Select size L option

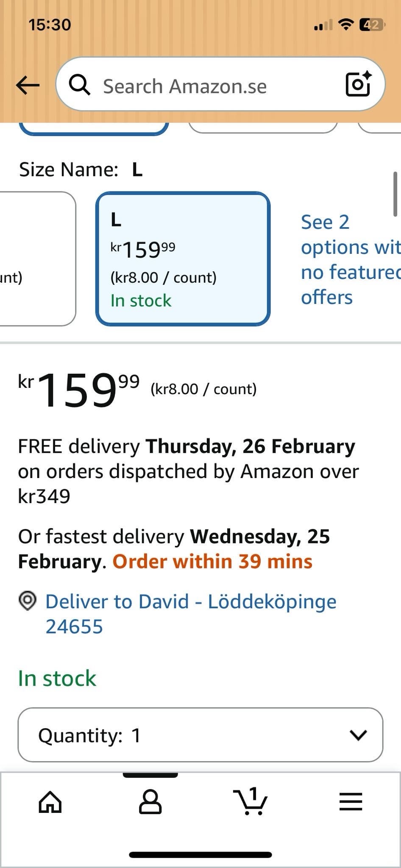tap(183, 259)
